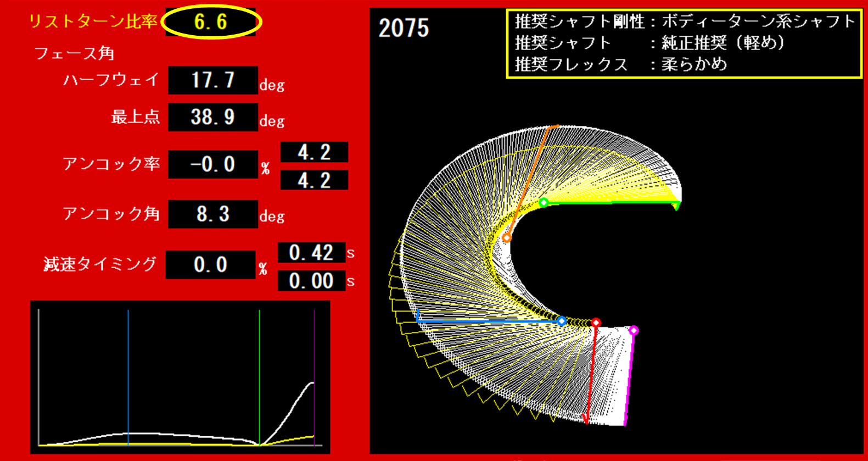Click the white curve peak in the graph
The width and height of the screenshot is (868, 461).
click(312, 382)
